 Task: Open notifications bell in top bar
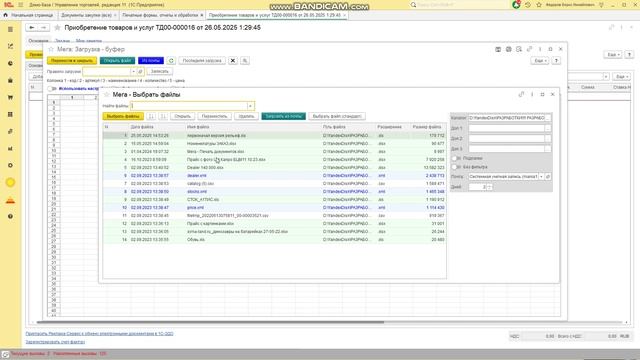coord(516,5)
